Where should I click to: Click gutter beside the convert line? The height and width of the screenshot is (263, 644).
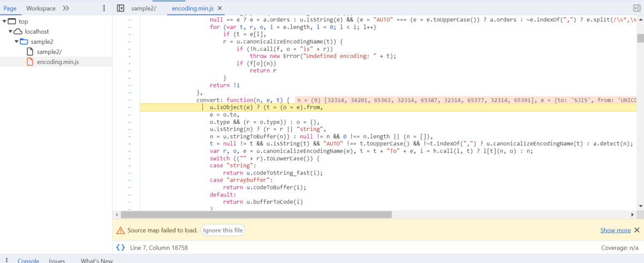129,100
